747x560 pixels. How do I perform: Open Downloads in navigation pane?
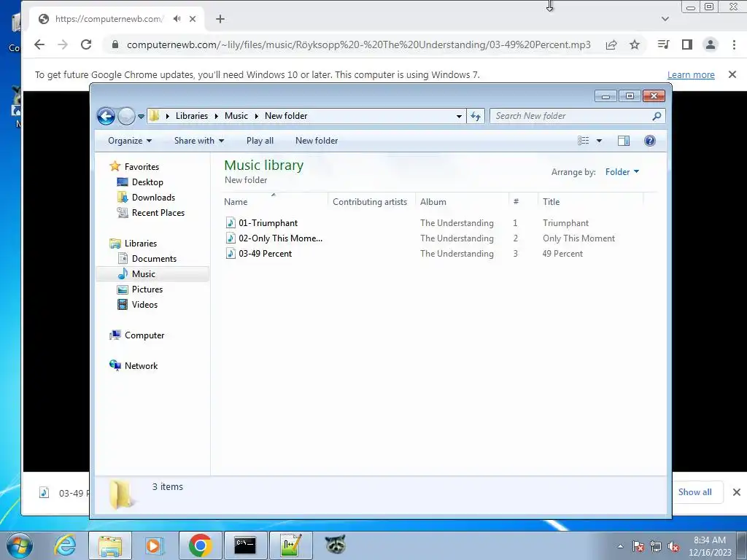click(153, 197)
